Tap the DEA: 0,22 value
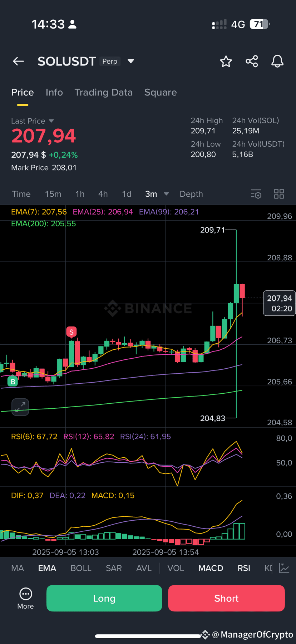The image size is (296, 644). click(x=68, y=496)
